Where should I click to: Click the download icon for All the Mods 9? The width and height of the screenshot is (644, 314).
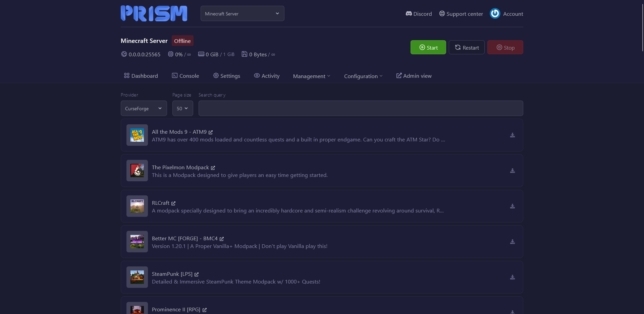coord(512,135)
